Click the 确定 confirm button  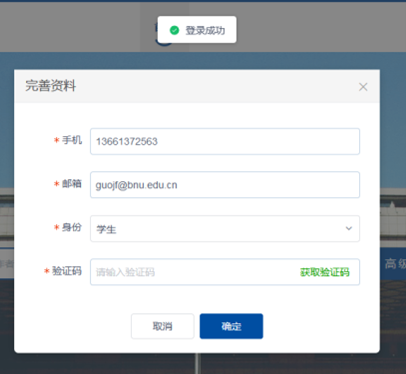coord(231,326)
